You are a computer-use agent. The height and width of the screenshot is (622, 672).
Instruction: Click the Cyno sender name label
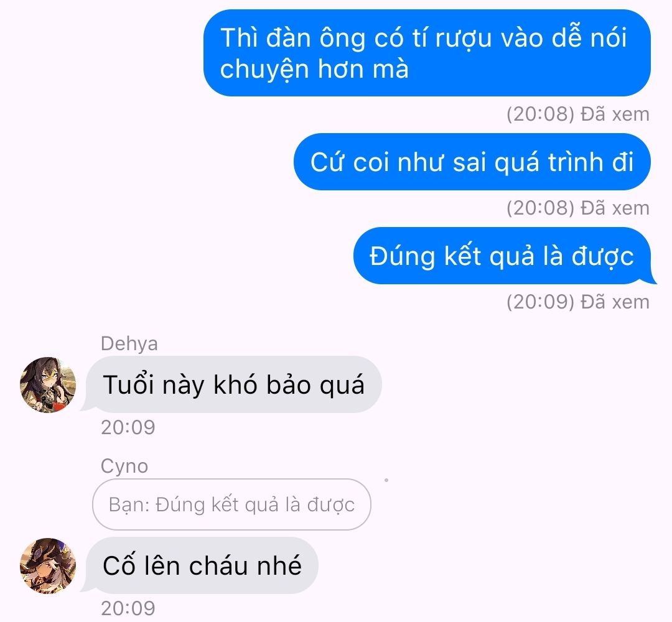(124, 466)
